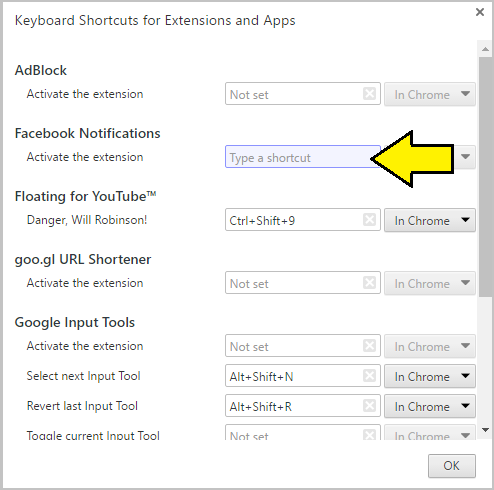Click the AdBlock Not set shortcut field
The height and width of the screenshot is (490, 494).
[303, 94]
